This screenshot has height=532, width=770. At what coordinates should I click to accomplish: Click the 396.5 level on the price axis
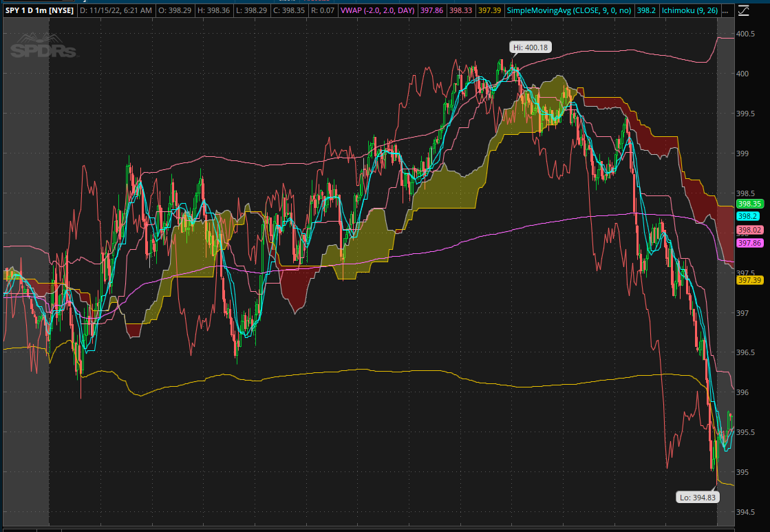coord(745,352)
